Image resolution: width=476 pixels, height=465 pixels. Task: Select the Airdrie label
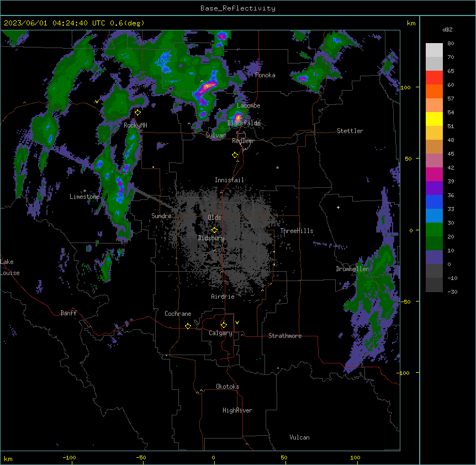click(x=223, y=297)
